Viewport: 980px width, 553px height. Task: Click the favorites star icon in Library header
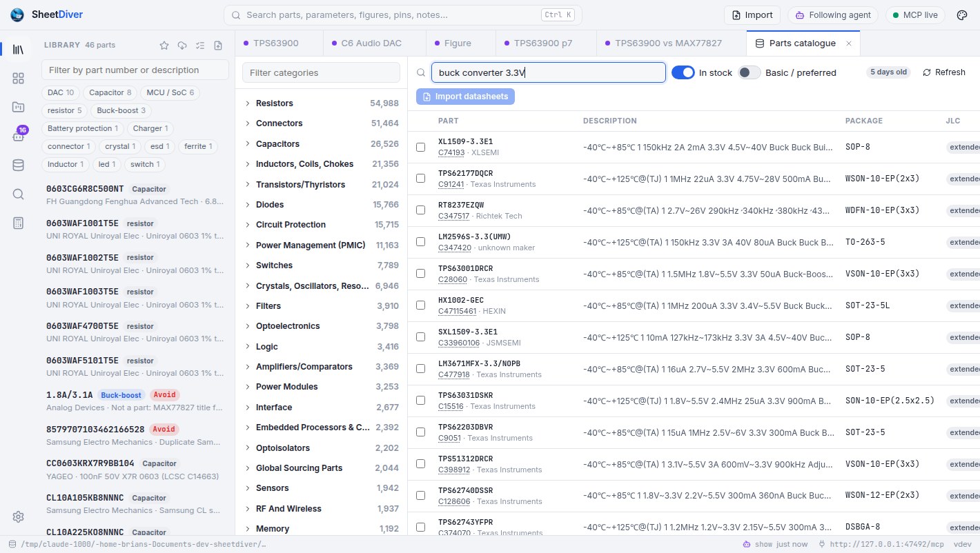[x=164, y=46]
